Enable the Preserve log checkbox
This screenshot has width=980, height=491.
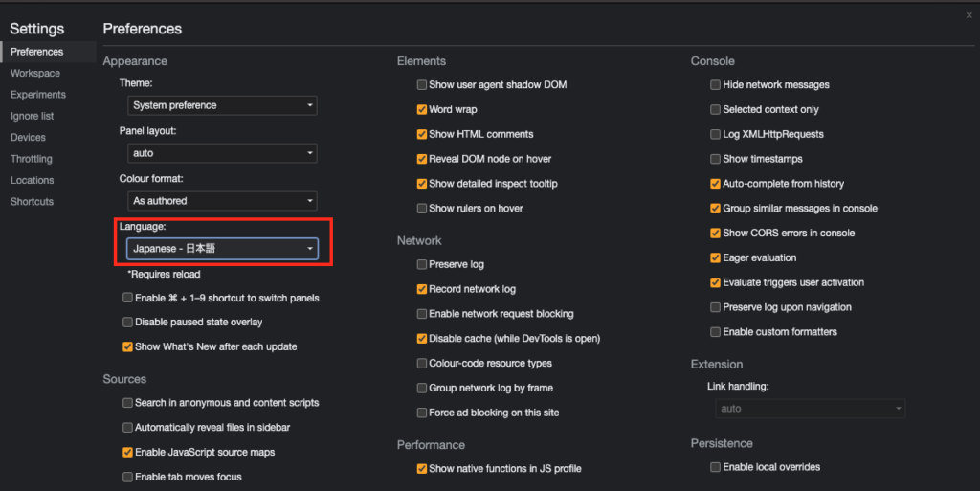[x=422, y=264]
